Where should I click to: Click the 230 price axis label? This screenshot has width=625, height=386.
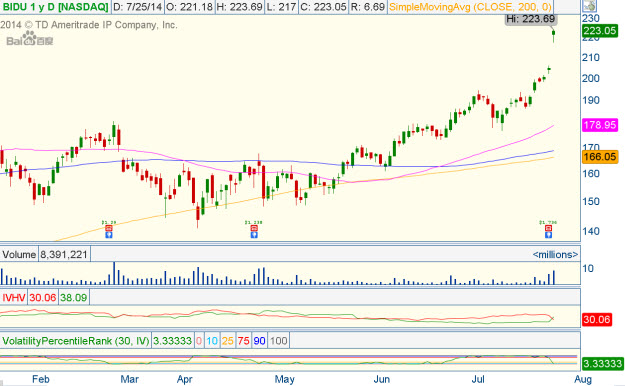pos(591,18)
